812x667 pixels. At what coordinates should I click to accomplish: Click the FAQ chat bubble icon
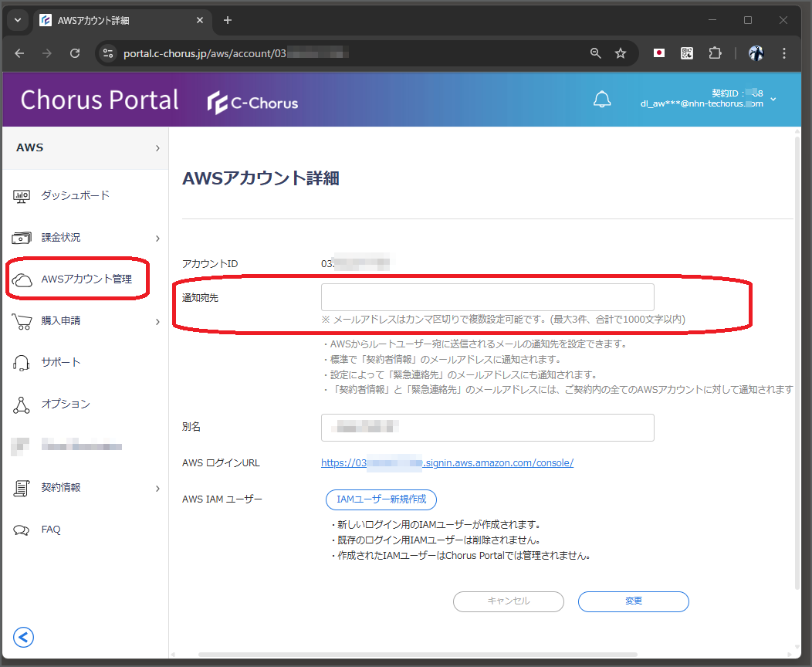click(x=22, y=530)
